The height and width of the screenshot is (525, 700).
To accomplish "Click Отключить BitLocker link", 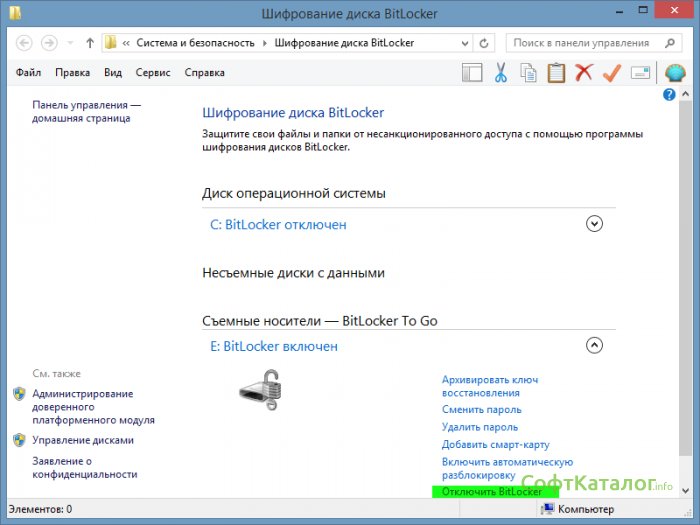I will tap(491, 492).
